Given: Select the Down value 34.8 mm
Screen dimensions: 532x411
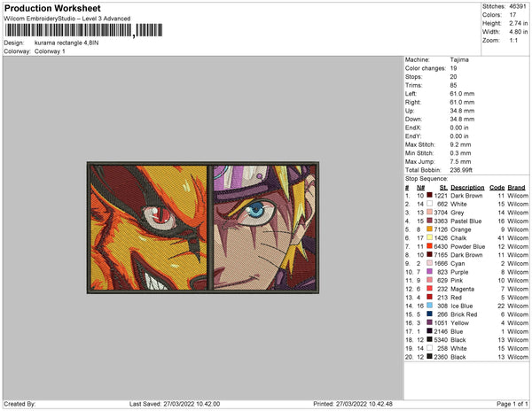Looking at the screenshot, I should 462,119.
